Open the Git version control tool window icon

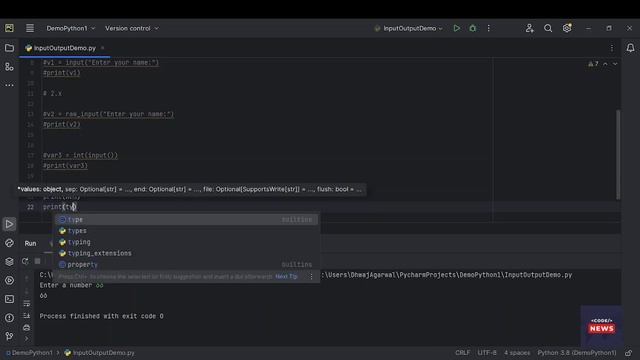click(9, 336)
